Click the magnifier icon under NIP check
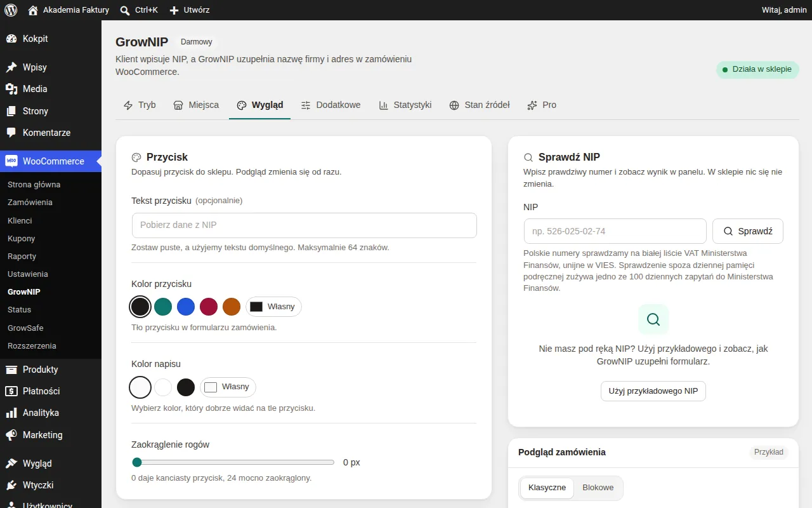Viewport: 812px width, 508px height. tap(653, 319)
